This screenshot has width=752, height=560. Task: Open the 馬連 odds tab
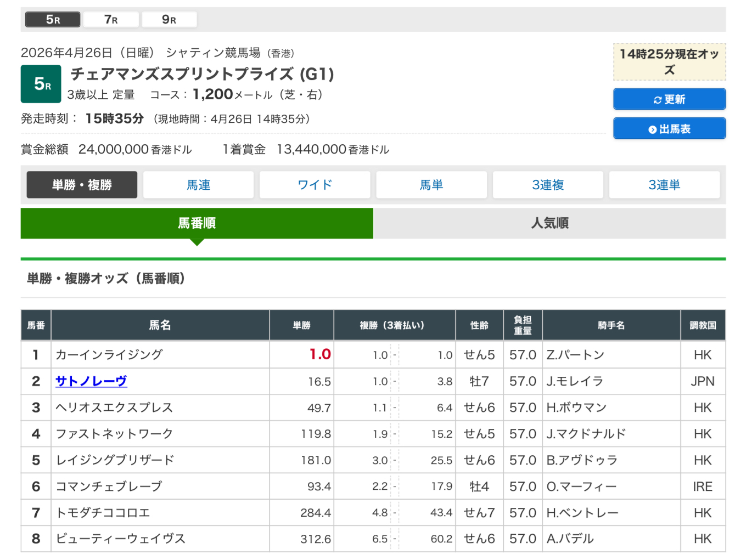pos(198,185)
